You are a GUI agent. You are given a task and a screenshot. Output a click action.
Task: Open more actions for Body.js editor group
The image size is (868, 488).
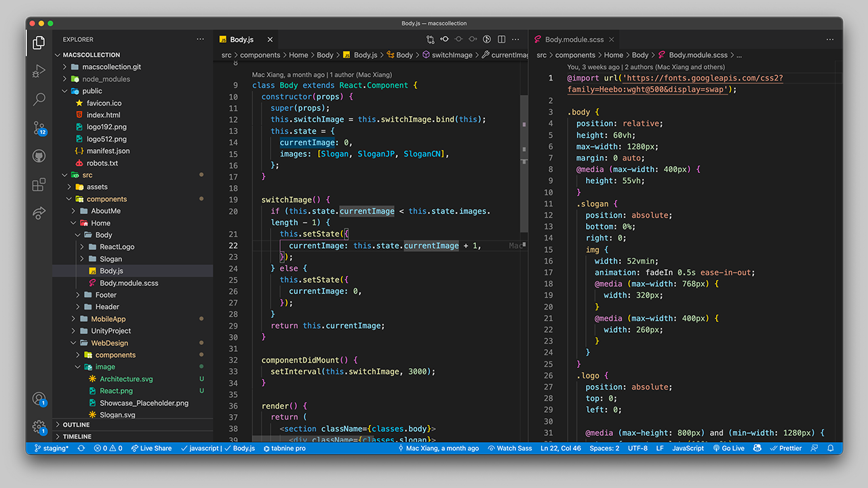coord(516,39)
